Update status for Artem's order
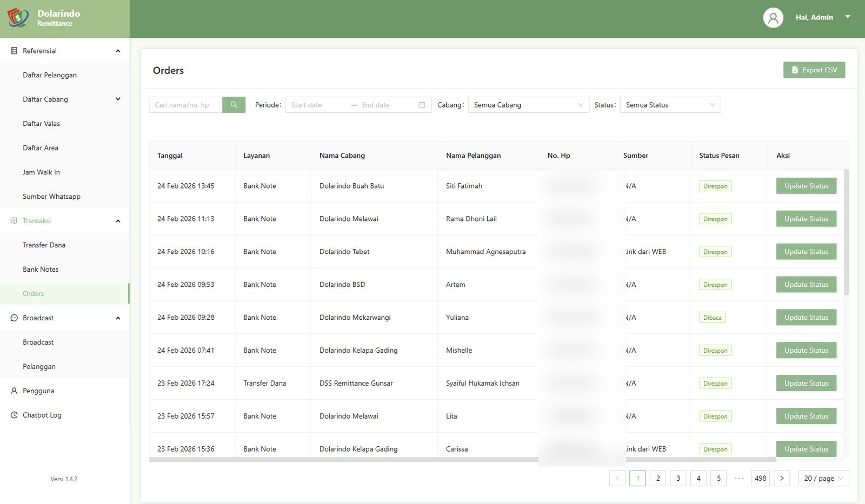 coord(806,285)
